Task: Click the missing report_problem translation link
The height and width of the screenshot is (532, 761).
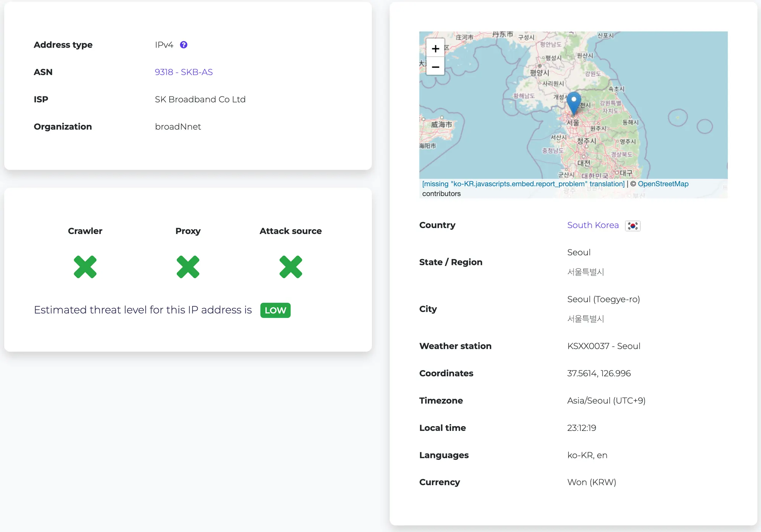Action: coord(523,184)
